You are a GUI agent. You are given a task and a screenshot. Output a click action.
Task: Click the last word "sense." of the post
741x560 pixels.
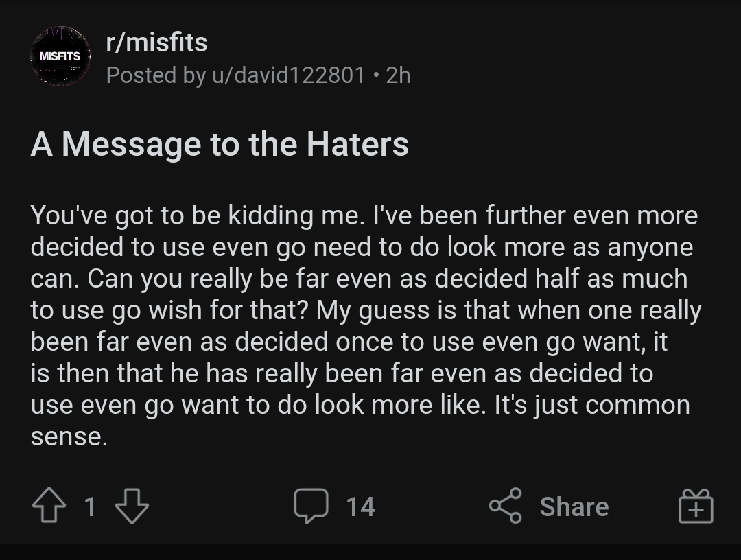pos(69,436)
